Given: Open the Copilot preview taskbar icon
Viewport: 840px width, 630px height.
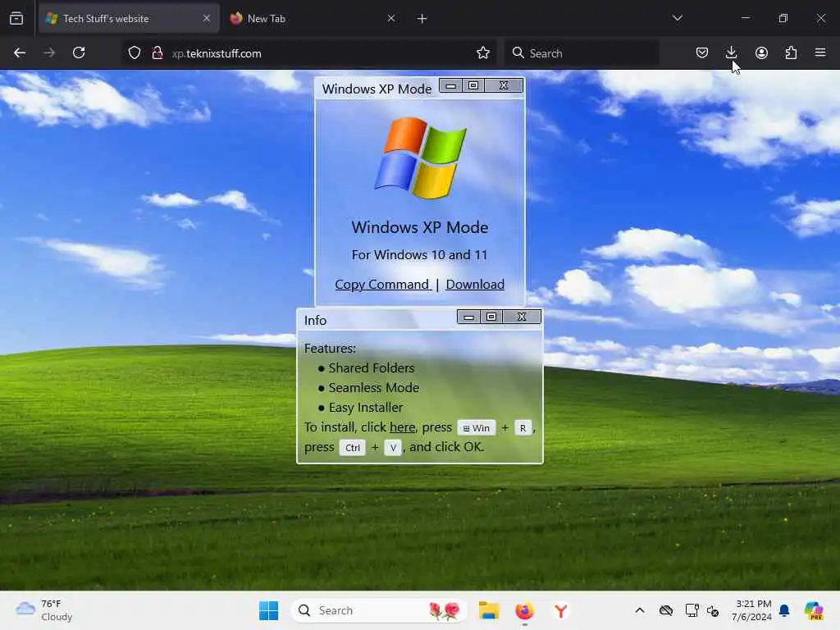Looking at the screenshot, I should pyautogui.click(x=814, y=610).
